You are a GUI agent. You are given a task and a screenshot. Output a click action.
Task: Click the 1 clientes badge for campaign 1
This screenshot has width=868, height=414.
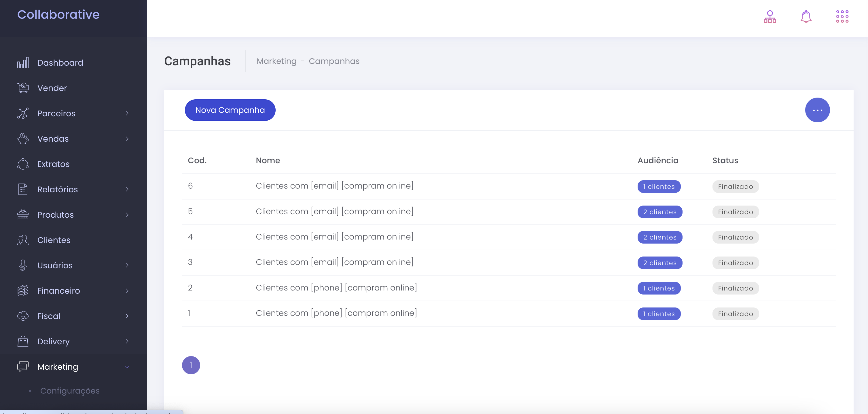[659, 314]
